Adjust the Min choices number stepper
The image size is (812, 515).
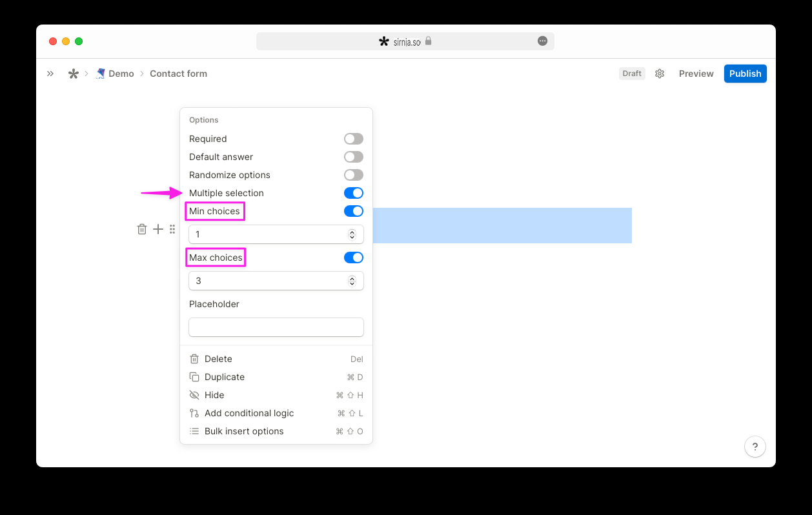click(x=352, y=234)
